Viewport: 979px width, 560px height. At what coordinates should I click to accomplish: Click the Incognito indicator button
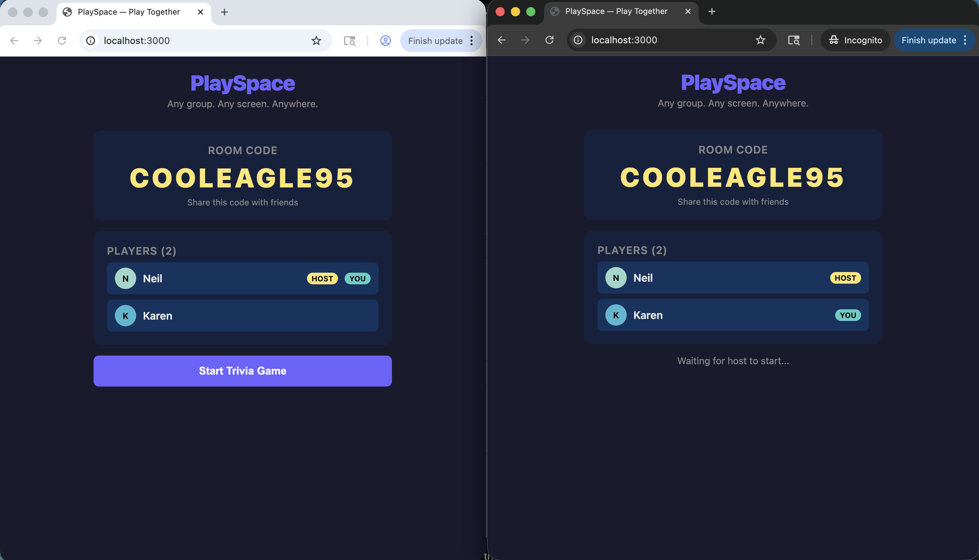pyautogui.click(x=855, y=40)
